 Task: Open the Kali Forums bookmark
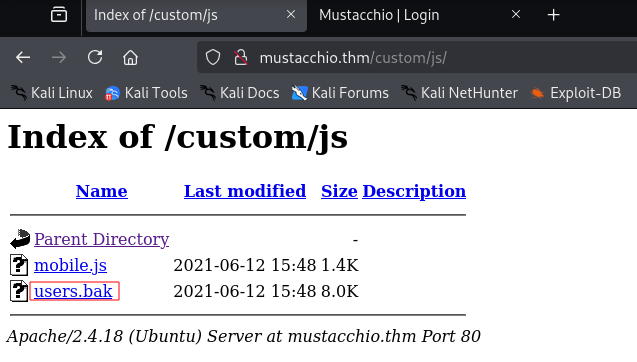pos(340,93)
